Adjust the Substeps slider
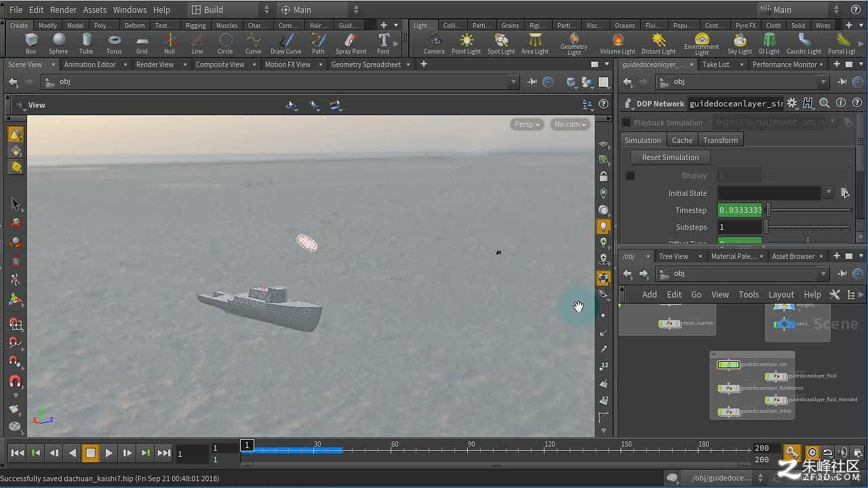The width and height of the screenshot is (868, 488). (808, 227)
